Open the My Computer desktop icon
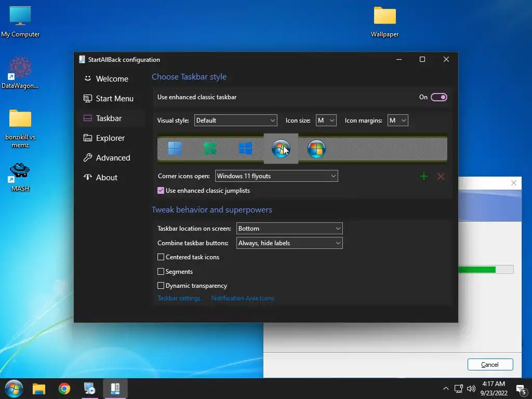 [20, 22]
